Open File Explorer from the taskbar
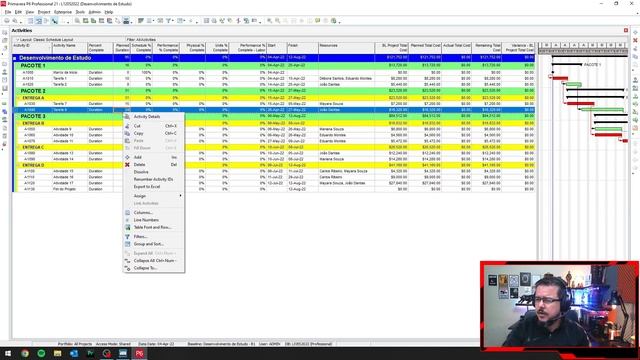Image resolution: width=640 pixels, height=360 pixels. coord(58,353)
